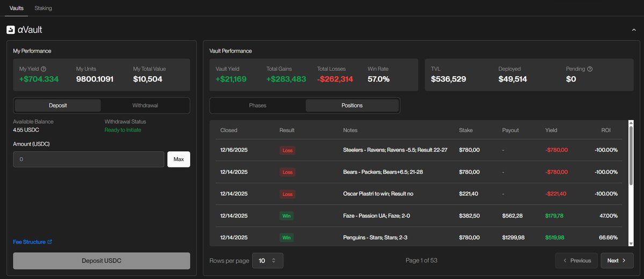Click the 57.0% Win Rate value
Screen dimensions: 644x279
pyautogui.click(x=379, y=79)
